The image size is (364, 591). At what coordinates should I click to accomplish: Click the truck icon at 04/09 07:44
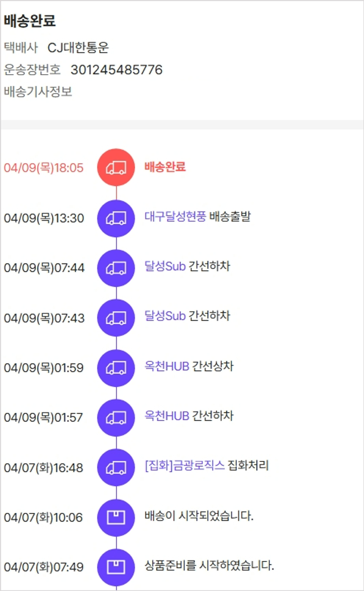click(x=116, y=268)
